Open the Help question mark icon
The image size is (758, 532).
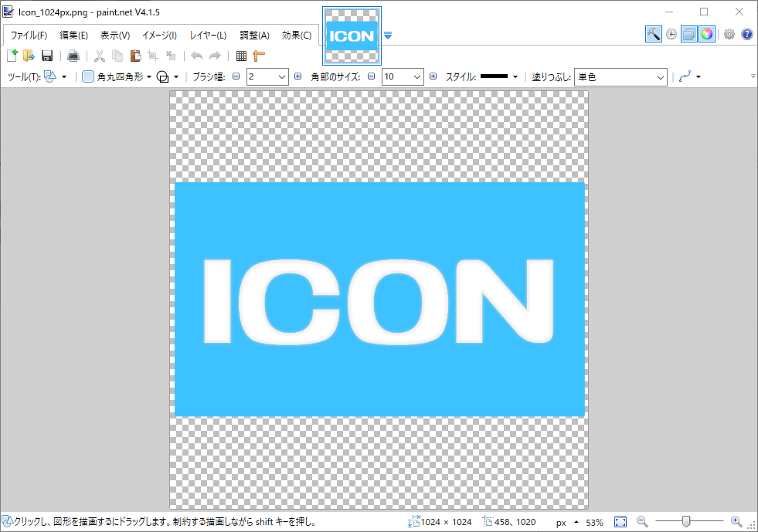pyautogui.click(x=747, y=34)
